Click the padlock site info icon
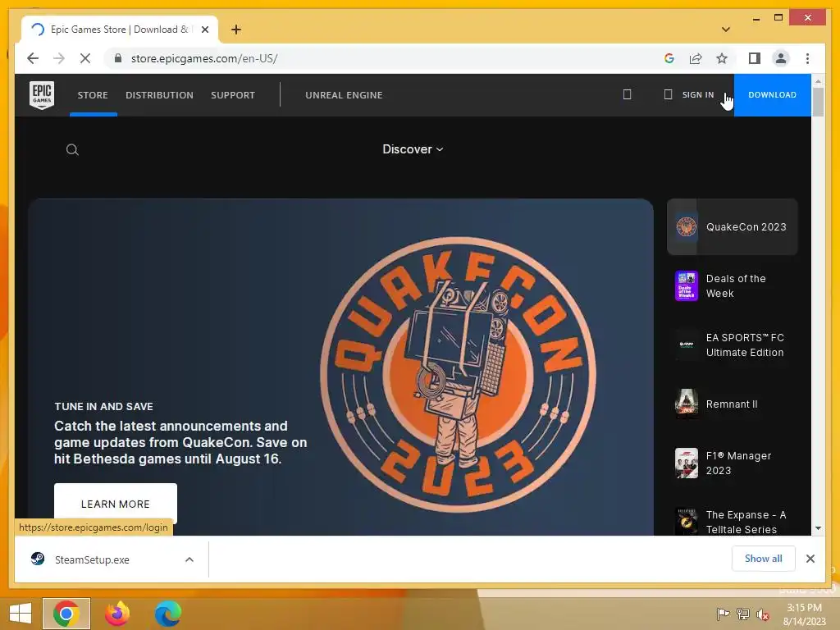840x630 pixels. [x=118, y=58]
